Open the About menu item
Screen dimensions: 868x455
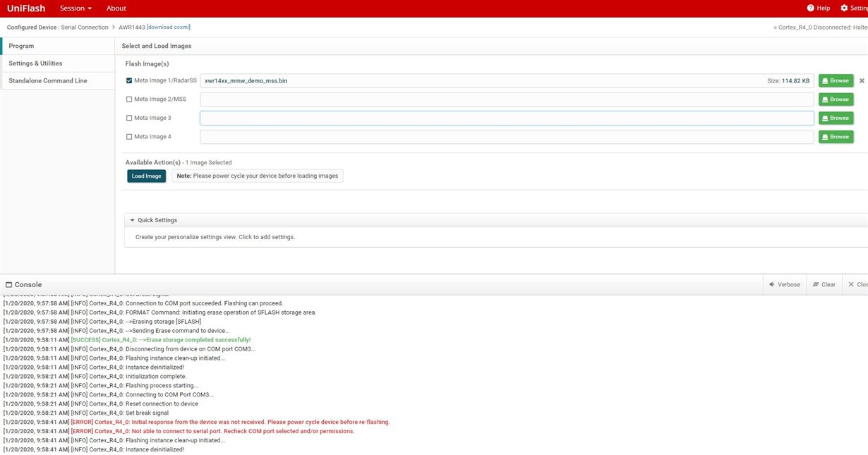tap(116, 8)
